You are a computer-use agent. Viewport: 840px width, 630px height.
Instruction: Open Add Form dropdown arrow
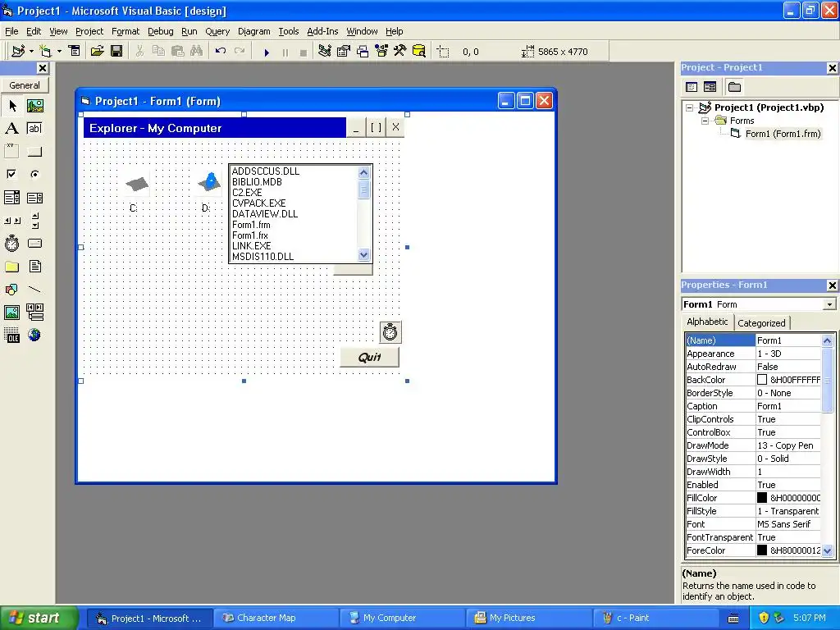click(x=59, y=51)
